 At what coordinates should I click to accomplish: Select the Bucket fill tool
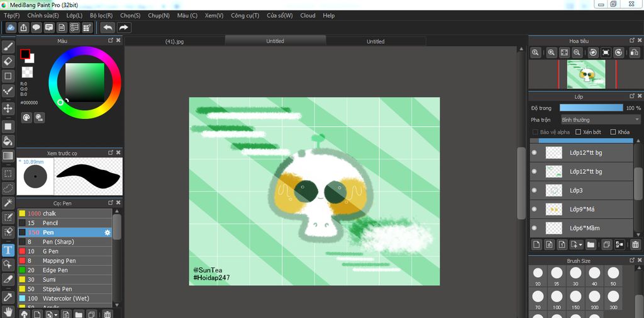pos(8,141)
